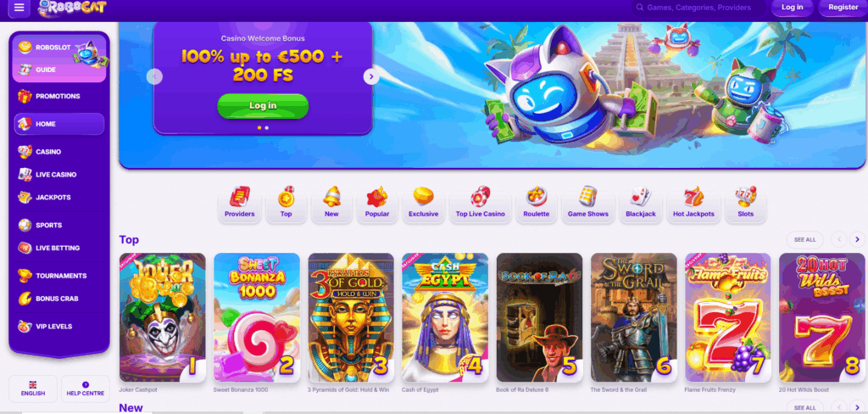Open the Sweet Bonanza 1000 game thumbnail
The width and height of the screenshot is (868, 414).
pyautogui.click(x=257, y=317)
